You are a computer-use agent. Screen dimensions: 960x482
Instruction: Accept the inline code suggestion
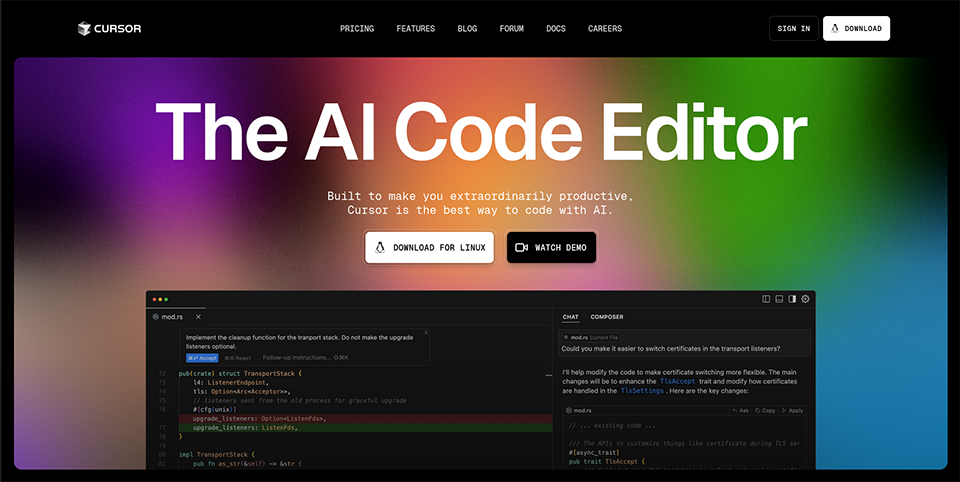click(x=202, y=357)
